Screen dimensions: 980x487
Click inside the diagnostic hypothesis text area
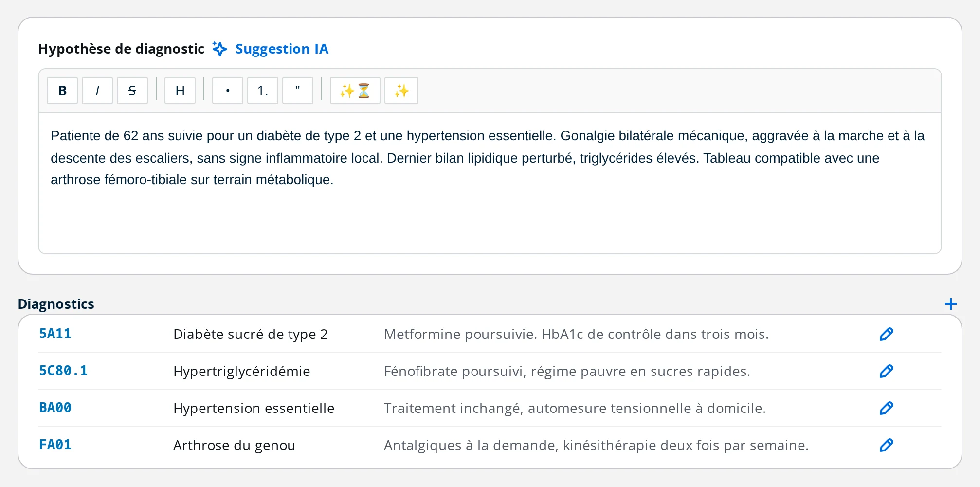point(490,183)
